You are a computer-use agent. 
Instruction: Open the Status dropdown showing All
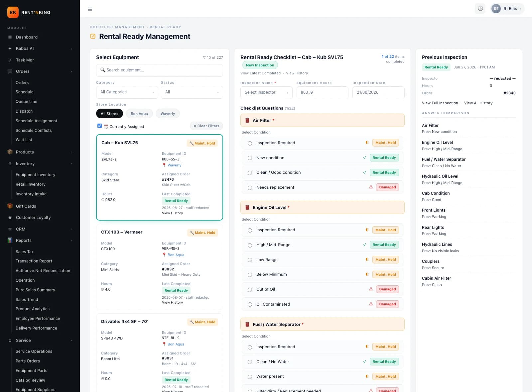[x=192, y=92]
